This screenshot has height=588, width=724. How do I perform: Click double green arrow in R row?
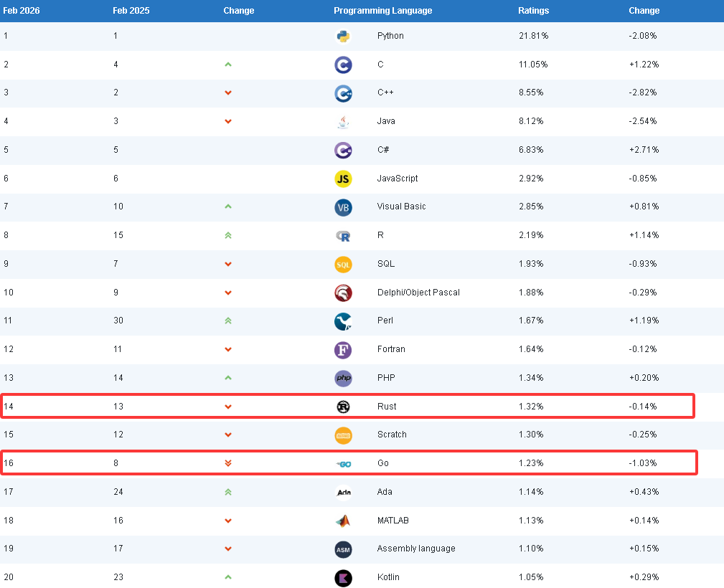(x=227, y=235)
